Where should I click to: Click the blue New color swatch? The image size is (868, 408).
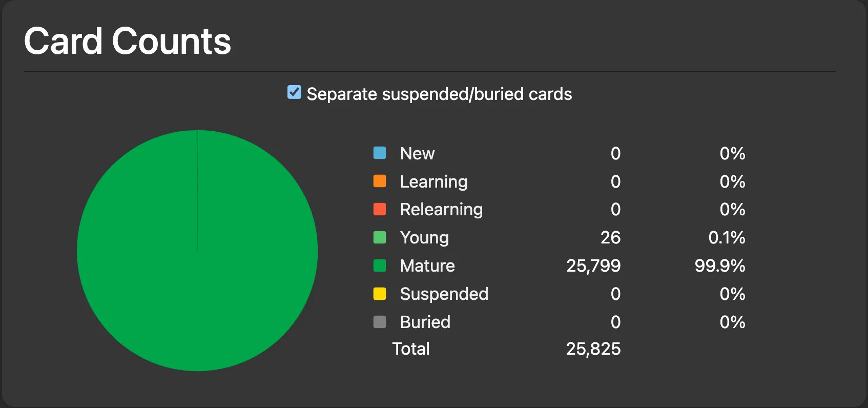pos(380,153)
